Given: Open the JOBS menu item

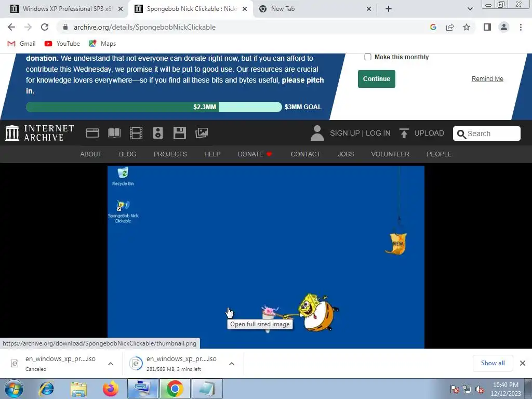Looking at the screenshot, I should pos(345,154).
